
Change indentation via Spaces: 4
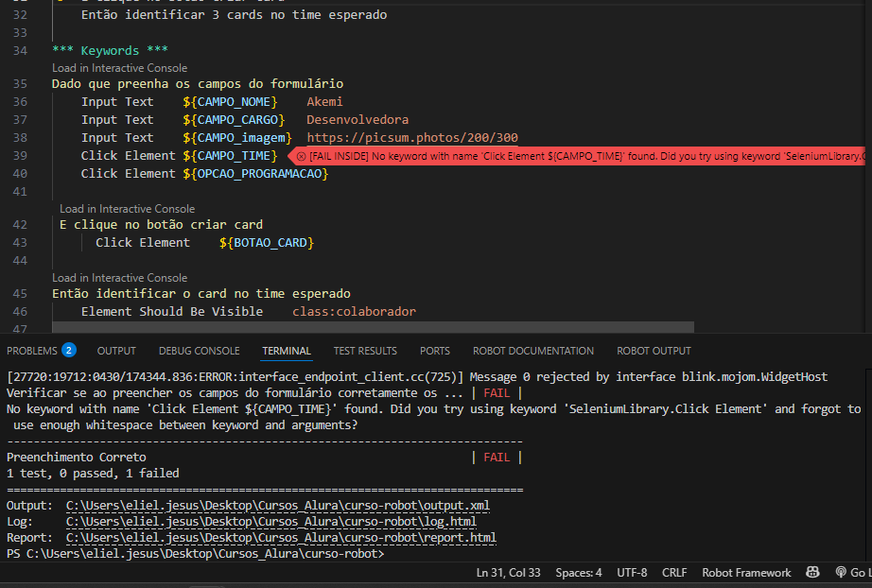point(579,573)
